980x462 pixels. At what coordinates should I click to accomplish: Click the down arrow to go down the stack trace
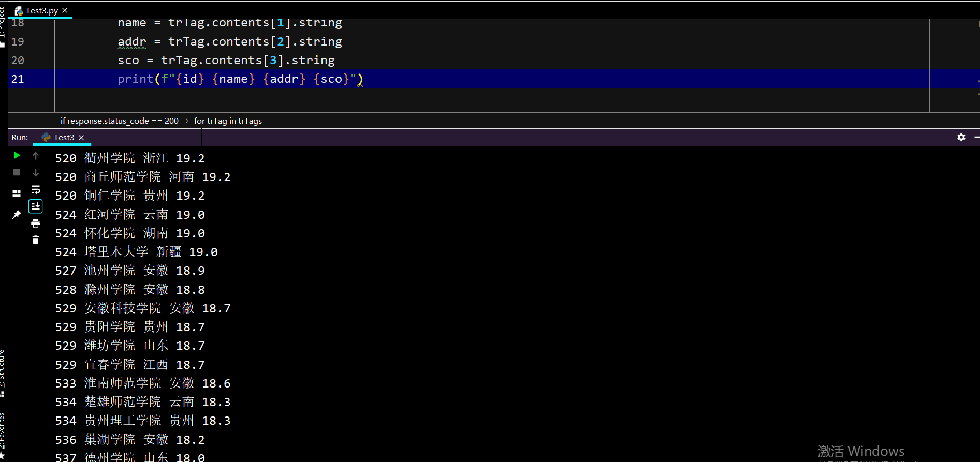pyautogui.click(x=36, y=172)
